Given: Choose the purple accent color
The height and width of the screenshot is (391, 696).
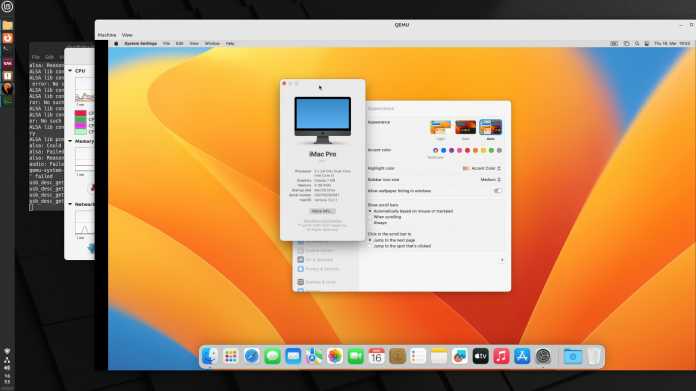Looking at the screenshot, I should [451, 150].
